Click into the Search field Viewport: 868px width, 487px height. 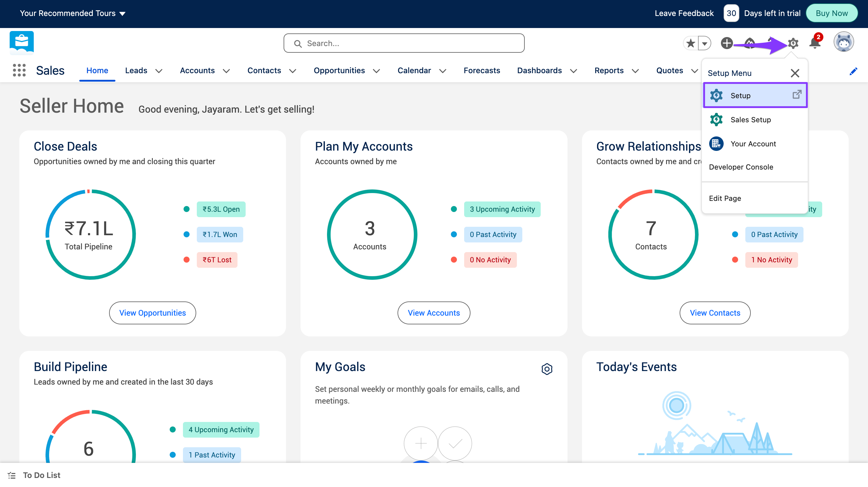(404, 43)
